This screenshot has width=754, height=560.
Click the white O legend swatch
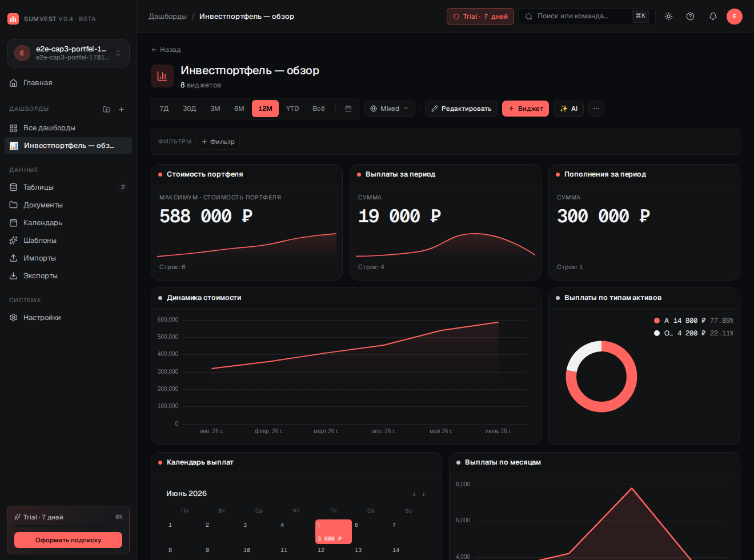tap(657, 333)
